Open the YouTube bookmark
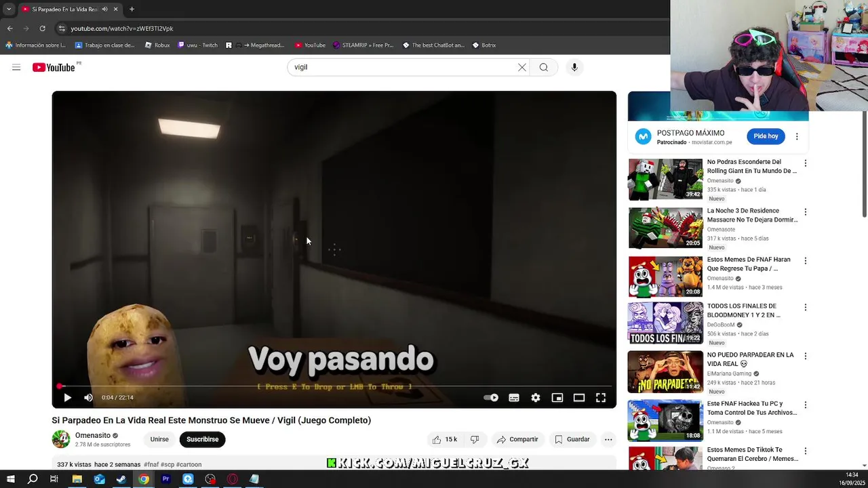Image resolution: width=868 pixels, height=488 pixels. tap(310, 45)
